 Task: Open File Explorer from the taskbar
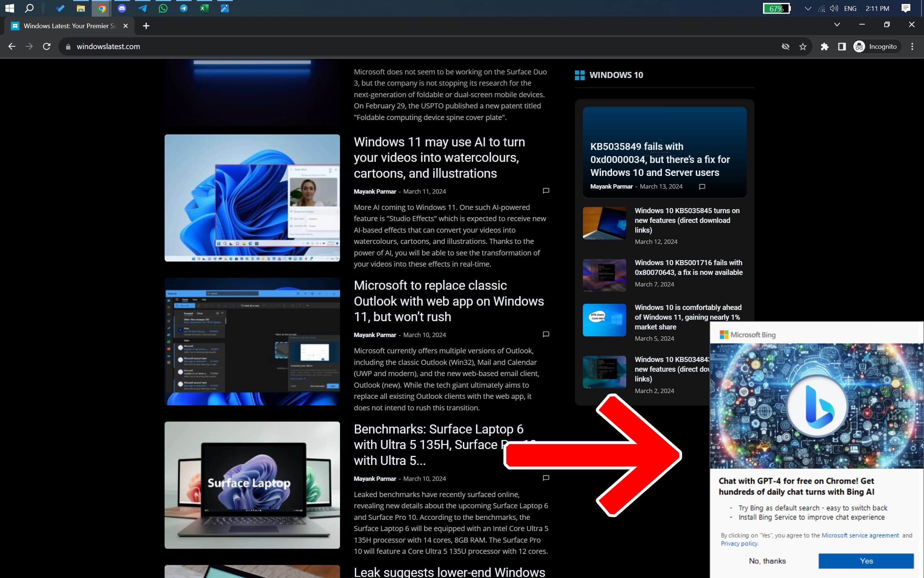[80, 8]
